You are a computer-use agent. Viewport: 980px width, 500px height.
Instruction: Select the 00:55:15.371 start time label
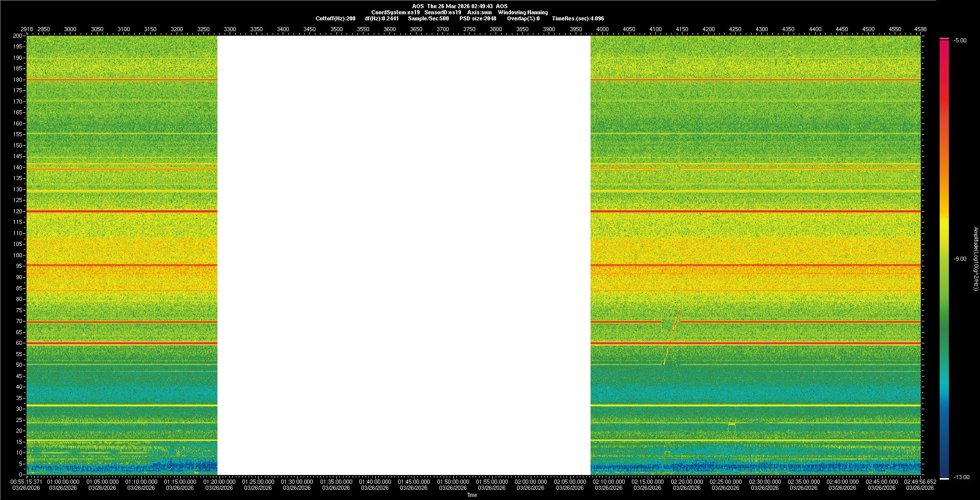(x=28, y=482)
